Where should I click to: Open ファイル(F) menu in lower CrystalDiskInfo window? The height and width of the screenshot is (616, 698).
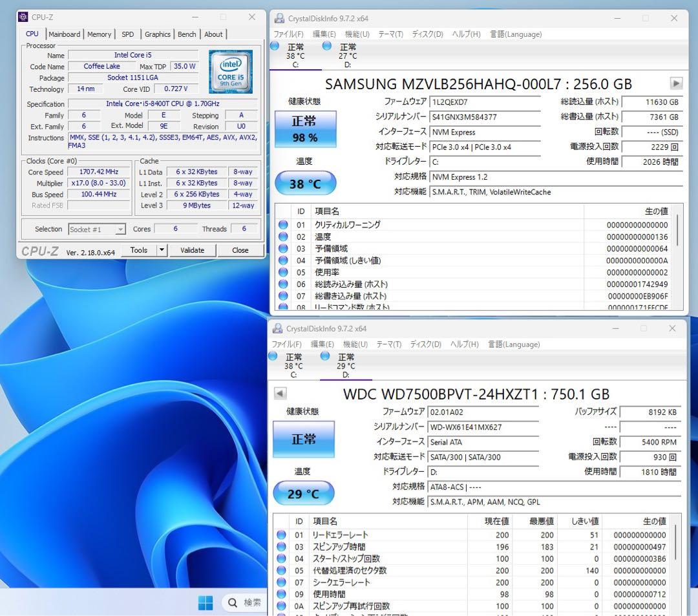pos(287,345)
